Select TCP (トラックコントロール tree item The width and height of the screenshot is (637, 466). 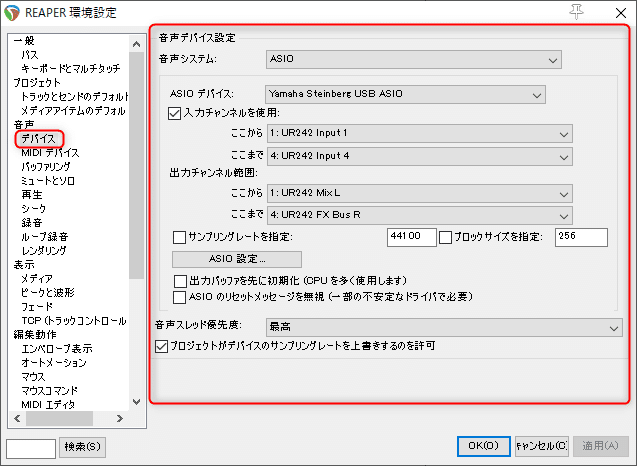pos(74,321)
